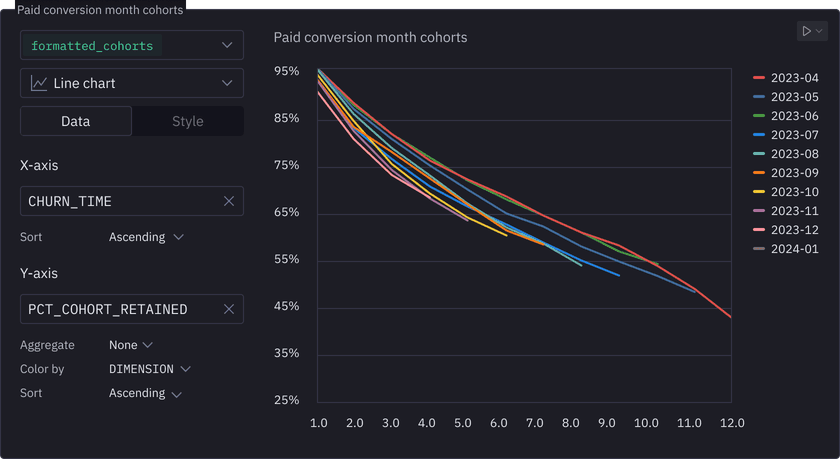This screenshot has height=459, width=840.
Task: Clear the CHURN_TIME x-axis field
Action: click(x=229, y=202)
